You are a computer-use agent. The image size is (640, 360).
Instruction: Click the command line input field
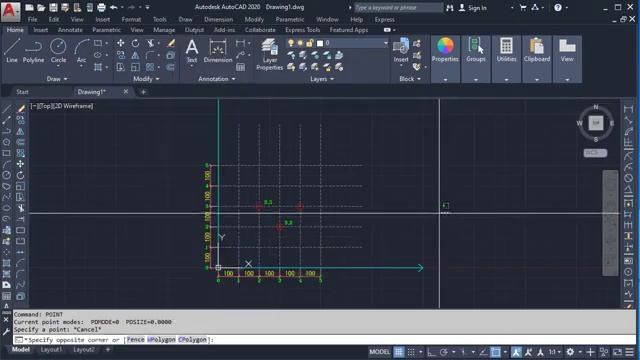324,340
